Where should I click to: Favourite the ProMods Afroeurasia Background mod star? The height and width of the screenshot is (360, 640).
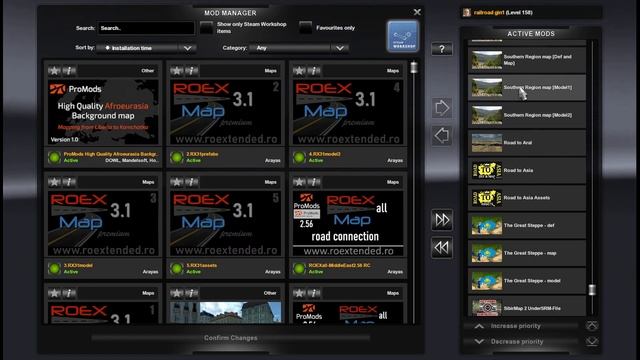click(x=54, y=71)
